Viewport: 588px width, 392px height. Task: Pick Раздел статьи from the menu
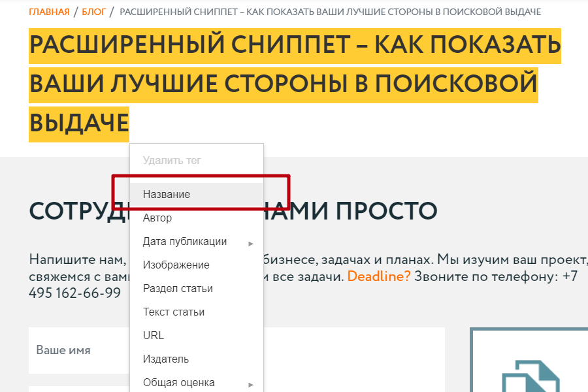pyautogui.click(x=176, y=288)
